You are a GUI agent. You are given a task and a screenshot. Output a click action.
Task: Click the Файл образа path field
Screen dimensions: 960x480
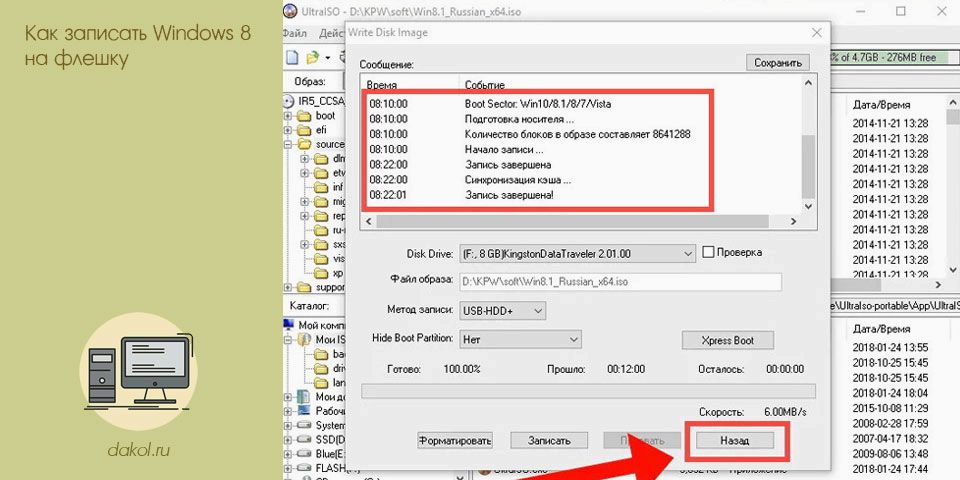[x=620, y=282]
